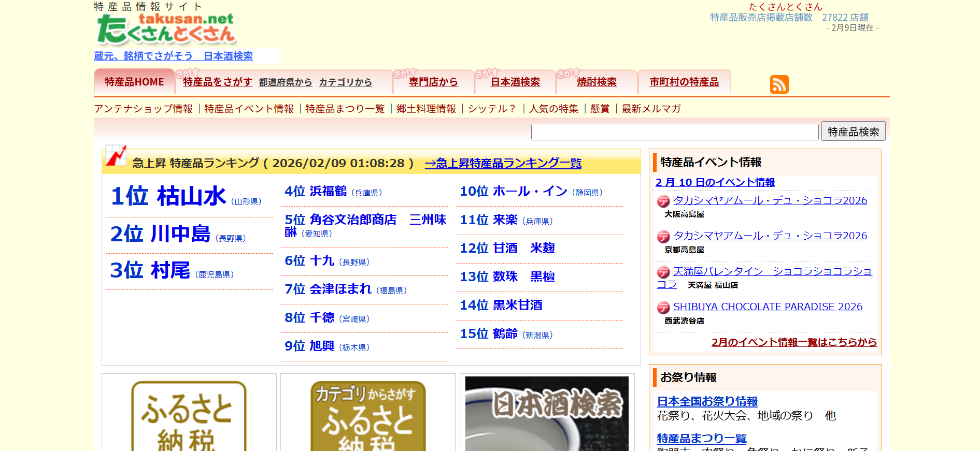The width and height of the screenshot is (980, 451).
Task: Open the 焼酎検索 tab
Action: coord(596,82)
